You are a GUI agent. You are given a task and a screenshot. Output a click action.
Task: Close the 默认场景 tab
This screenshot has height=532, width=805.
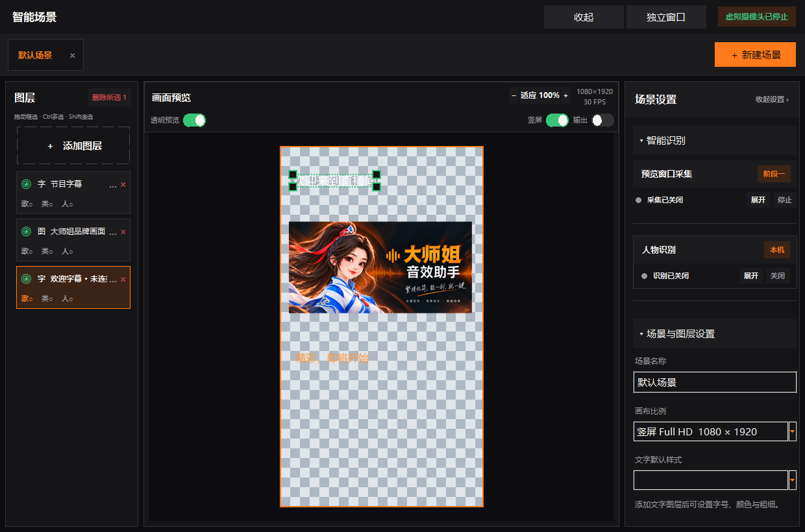pos(72,56)
